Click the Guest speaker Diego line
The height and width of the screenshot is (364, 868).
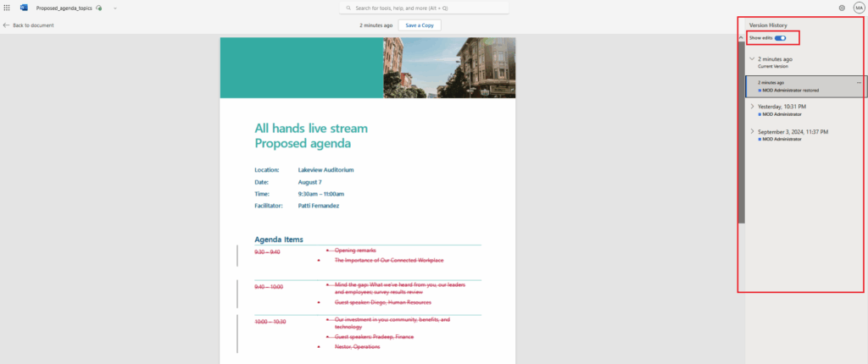point(382,302)
